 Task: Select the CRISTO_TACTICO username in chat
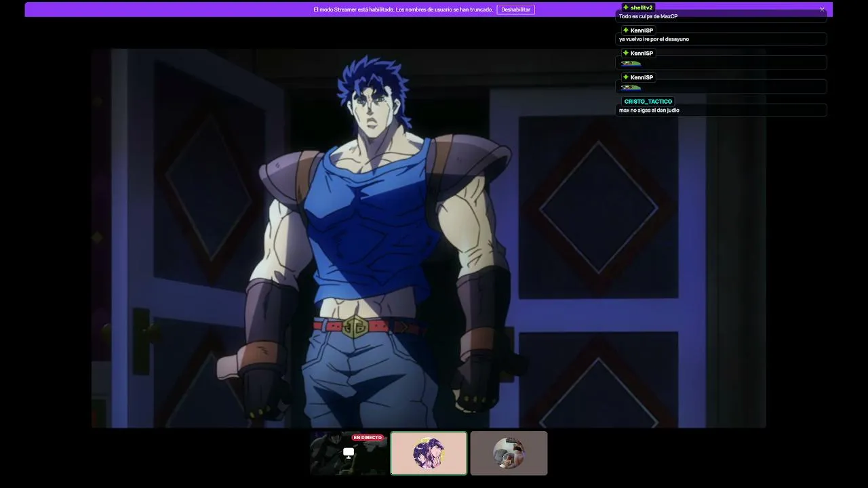pos(648,102)
